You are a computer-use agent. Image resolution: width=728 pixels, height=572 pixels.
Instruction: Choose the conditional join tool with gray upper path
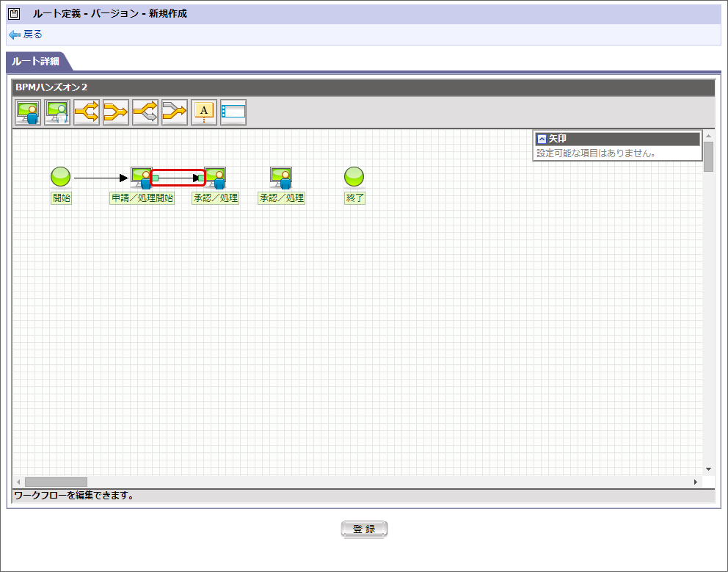(x=174, y=112)
